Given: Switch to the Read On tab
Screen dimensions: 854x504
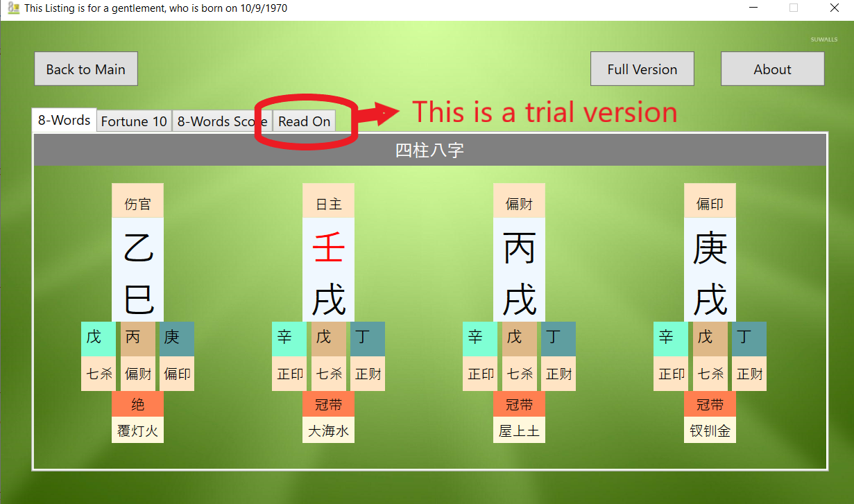Looking at the screenshot, I should pos(304,121).
